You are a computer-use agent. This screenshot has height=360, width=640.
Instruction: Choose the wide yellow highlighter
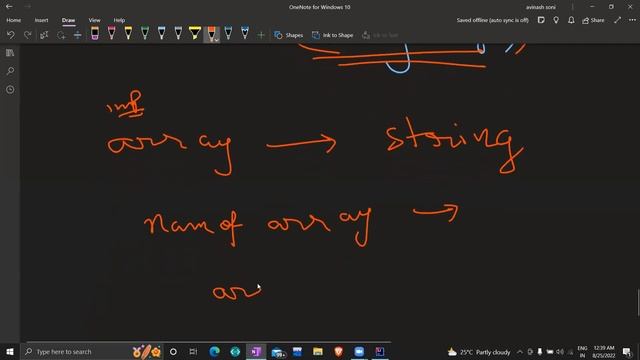pos(195,33)
